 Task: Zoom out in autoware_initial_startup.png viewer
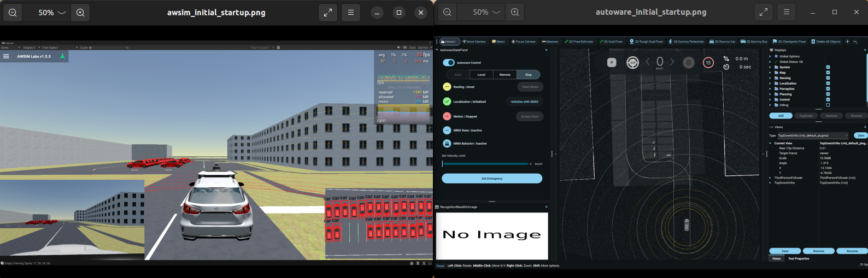click(447, 12)
